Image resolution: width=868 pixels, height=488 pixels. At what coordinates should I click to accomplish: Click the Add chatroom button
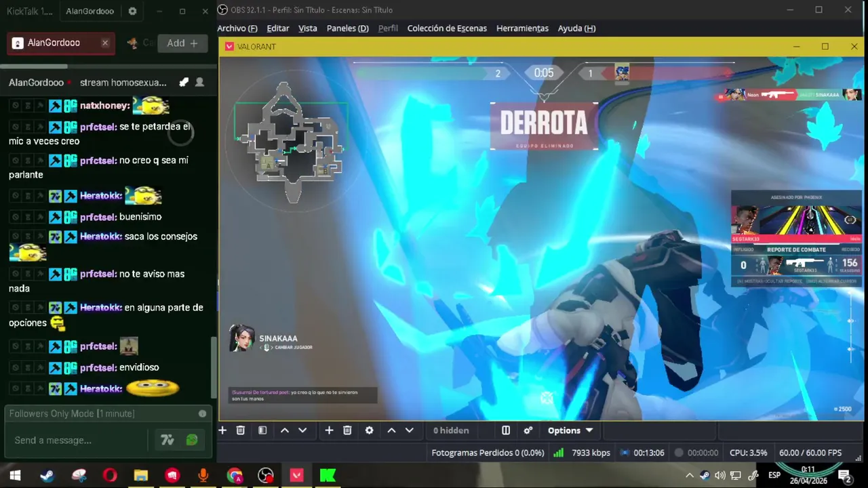[182, 43]
